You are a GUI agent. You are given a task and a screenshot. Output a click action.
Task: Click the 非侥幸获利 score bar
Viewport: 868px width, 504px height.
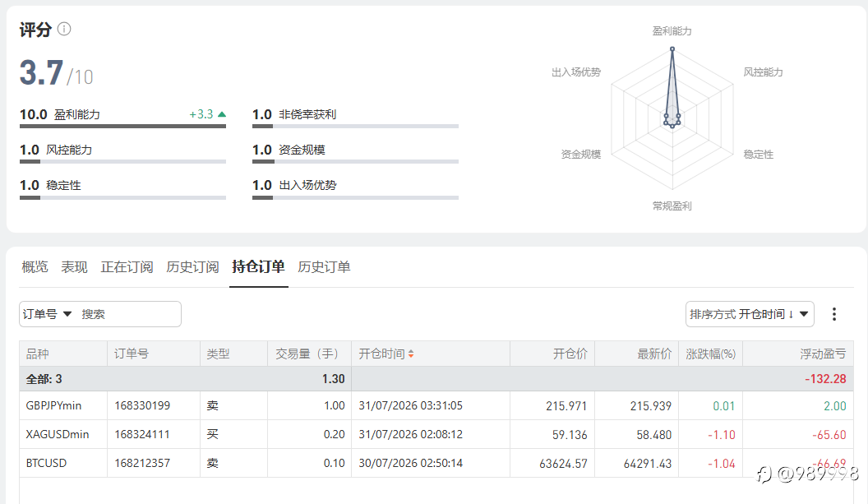pyautogui.click(x=355, y=127)
